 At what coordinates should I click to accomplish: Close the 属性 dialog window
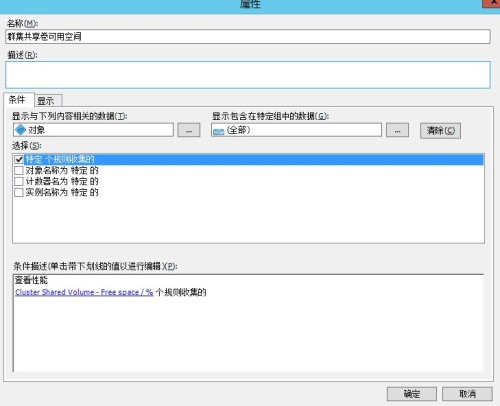tap(491, 3)
